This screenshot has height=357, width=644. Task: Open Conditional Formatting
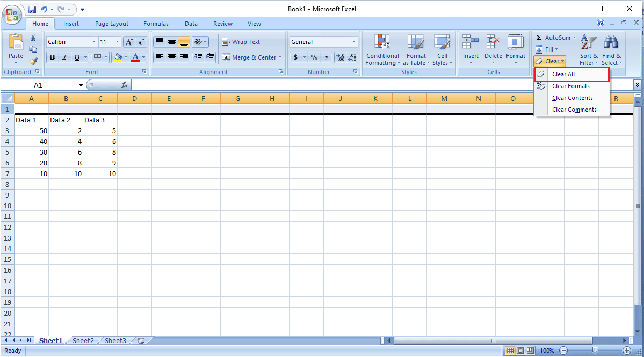(382, 50)
